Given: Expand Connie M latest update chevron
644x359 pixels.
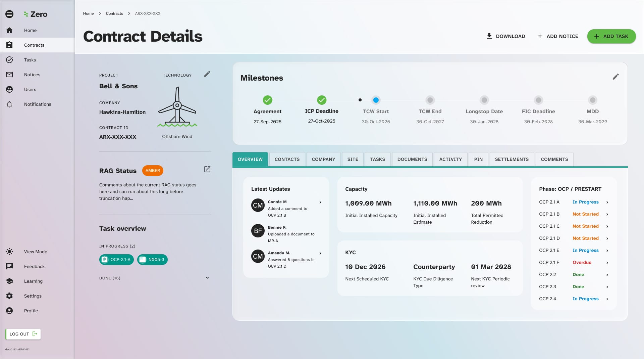Looking at the screenshot, I should (x=320, y=202).
